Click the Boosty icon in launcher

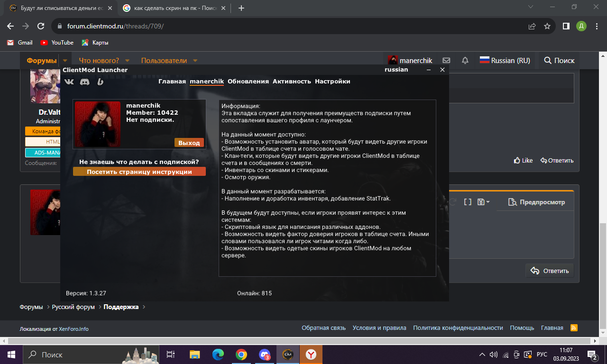pyautogui.click(x=100, y=82)
